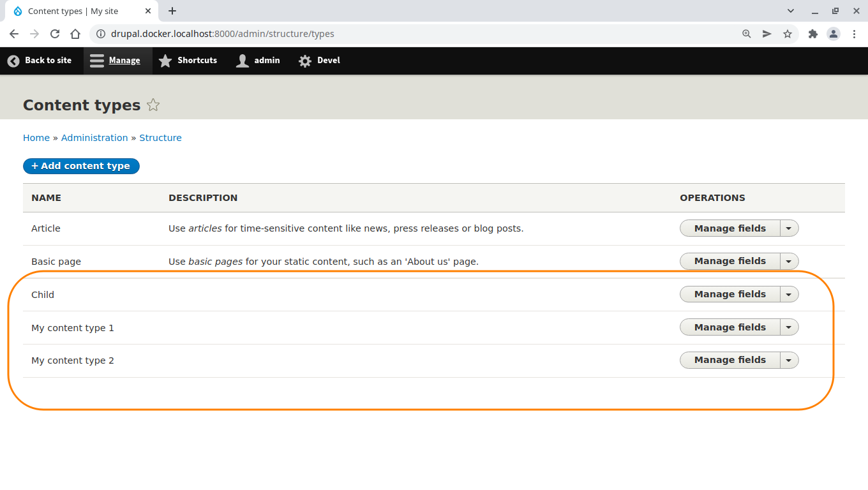Click the zoom control in the address bar

(746, 34)
